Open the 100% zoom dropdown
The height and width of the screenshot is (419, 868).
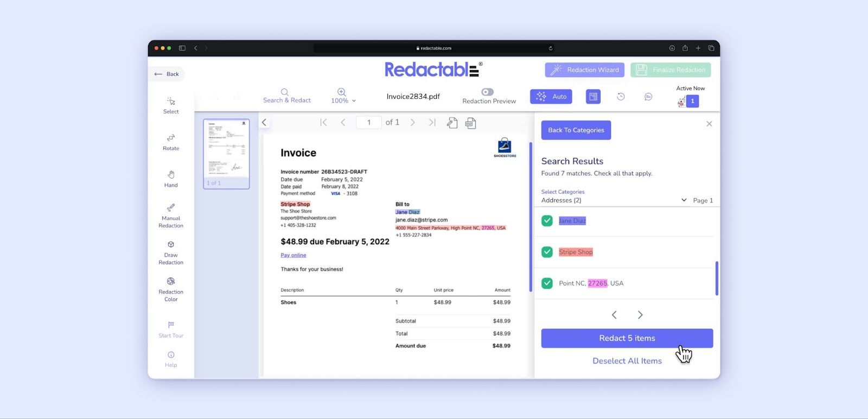(x=343, y=96)
